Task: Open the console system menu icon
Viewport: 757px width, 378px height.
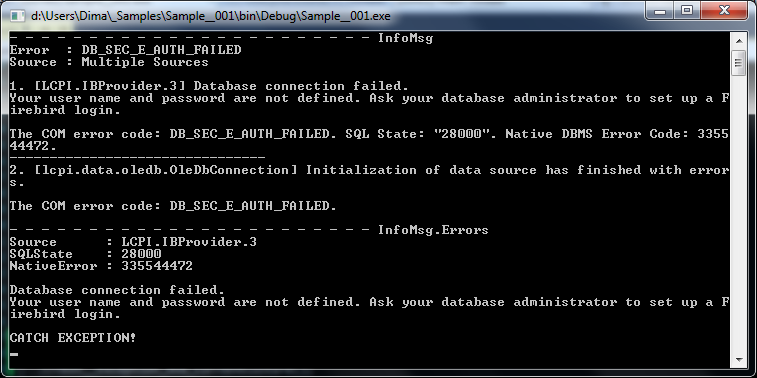Action: [17, 16]
